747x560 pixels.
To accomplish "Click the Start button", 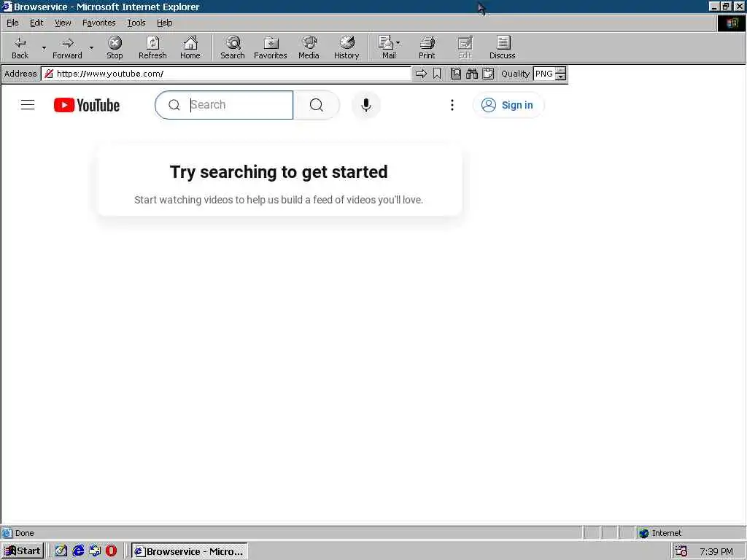I will [x=23, y=551].
